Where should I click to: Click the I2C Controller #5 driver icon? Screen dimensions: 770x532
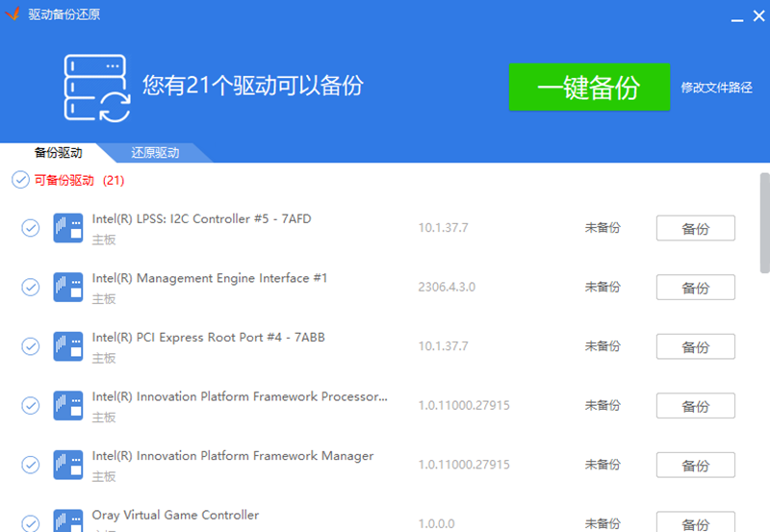click(x=67, y=228)
